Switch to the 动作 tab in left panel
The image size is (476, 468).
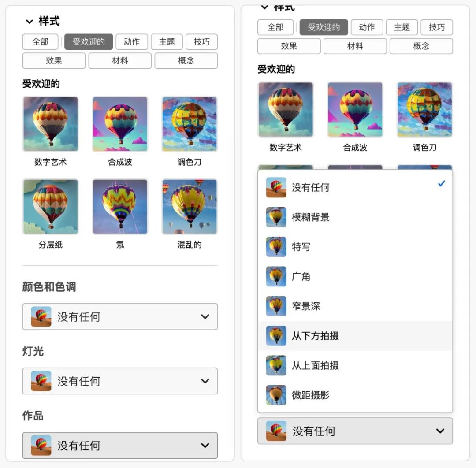132,41
